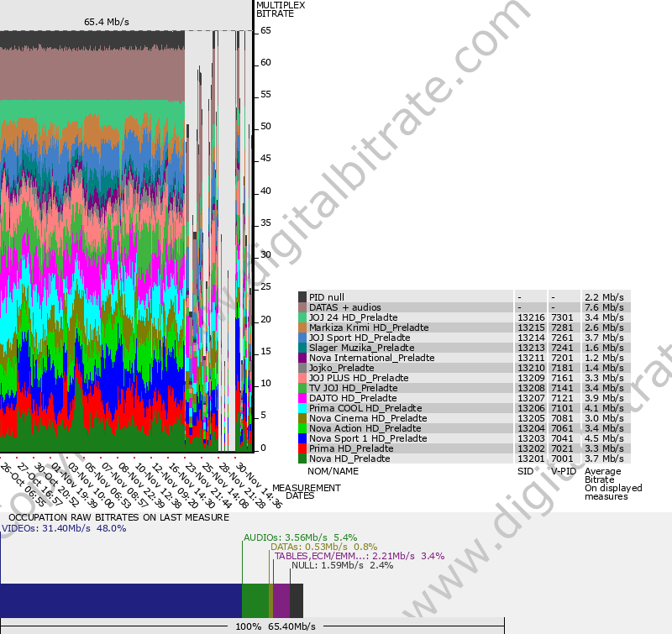Click the Jojko_Preladte legend swatch
This screenshot has height=634, width=672.
click(302, 368)
